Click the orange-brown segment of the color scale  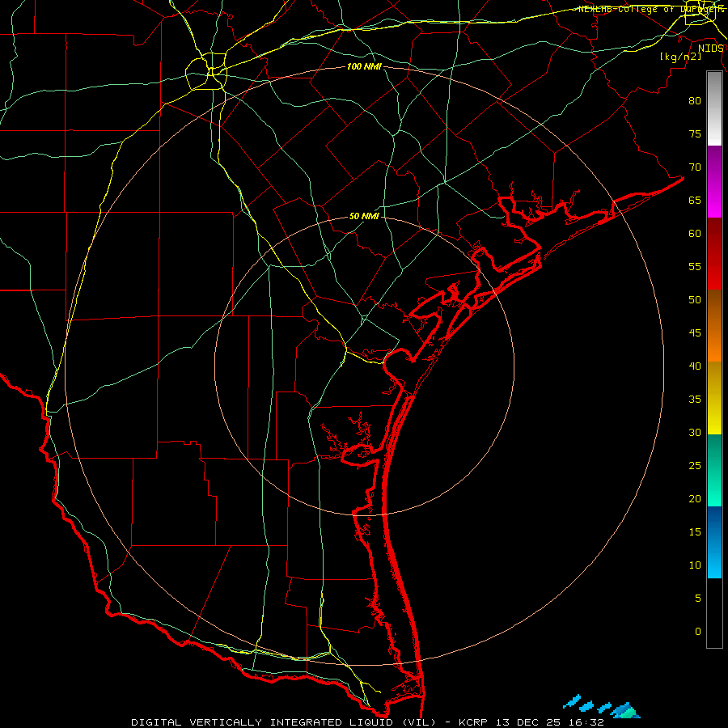pos(714,325)
